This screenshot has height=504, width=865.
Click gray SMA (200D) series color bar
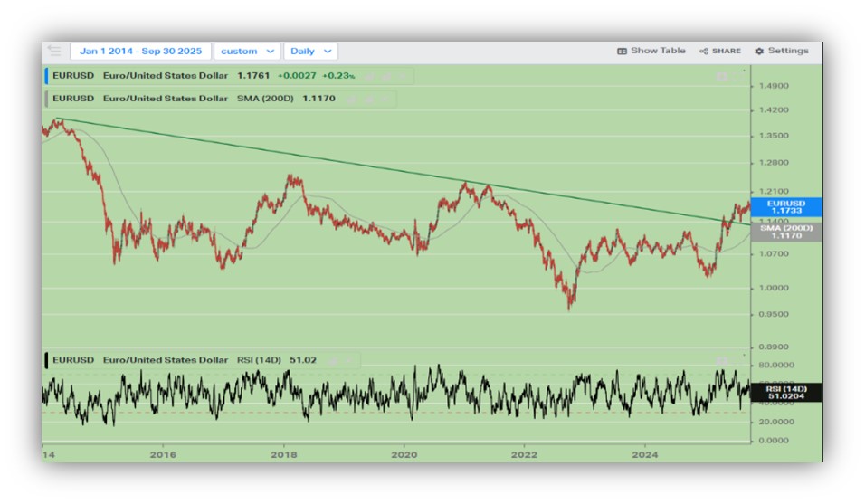[x=46, y=99]
